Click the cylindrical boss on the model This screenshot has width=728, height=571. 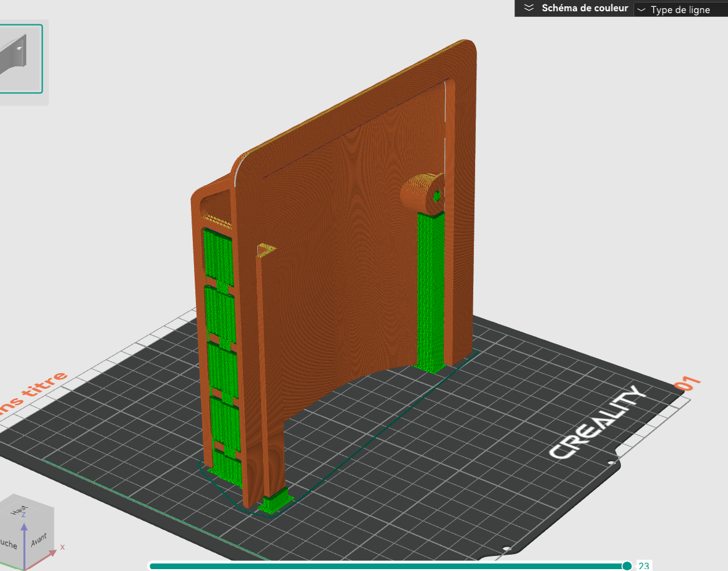421,191
